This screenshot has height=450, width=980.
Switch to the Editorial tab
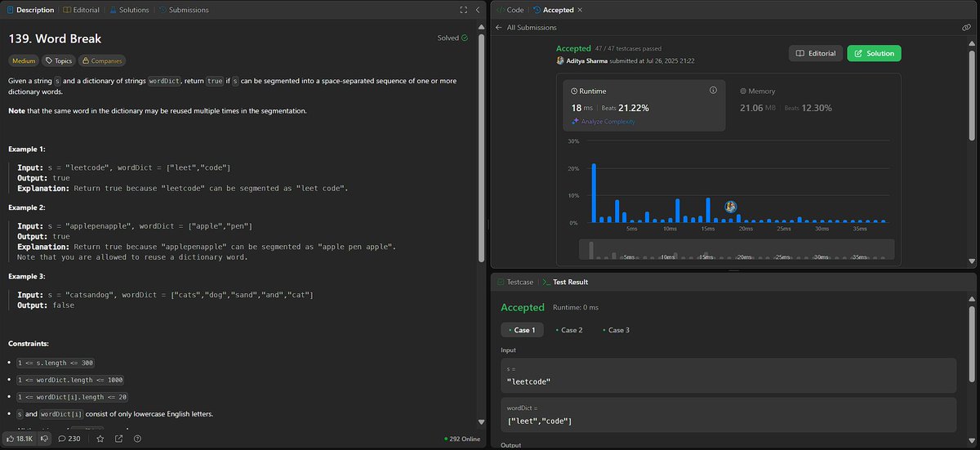click(x=81, y=10)
